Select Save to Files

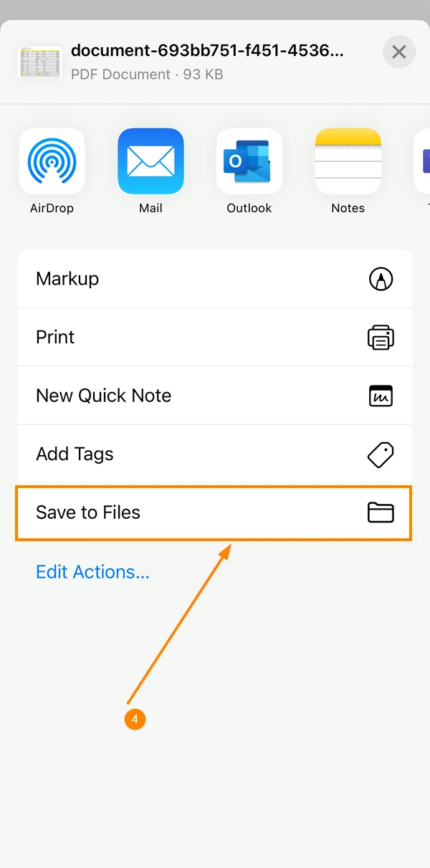click(x=215, y=512)
